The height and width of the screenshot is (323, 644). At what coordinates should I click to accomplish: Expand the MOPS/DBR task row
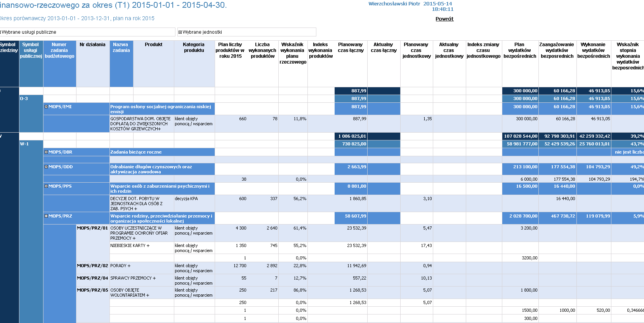(x=46, y=152)
